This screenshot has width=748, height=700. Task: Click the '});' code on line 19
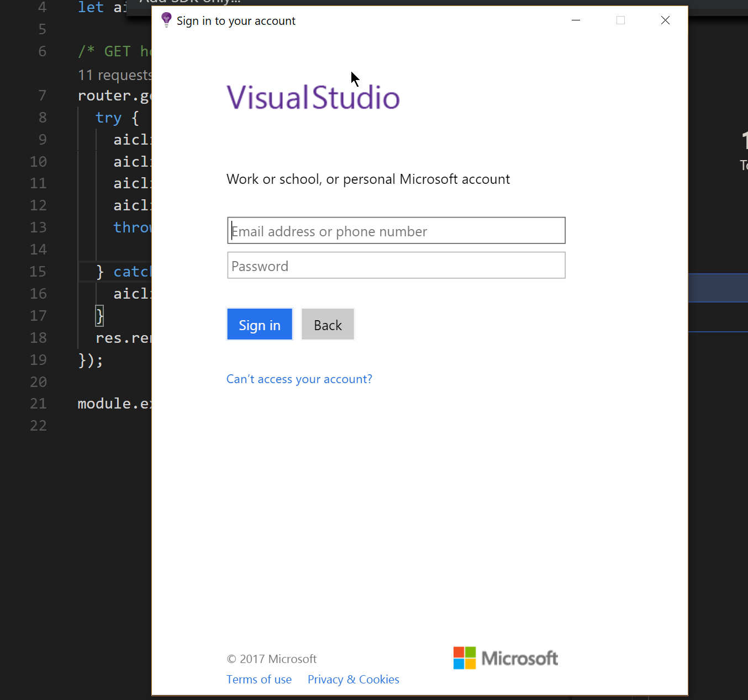(91, 360)
